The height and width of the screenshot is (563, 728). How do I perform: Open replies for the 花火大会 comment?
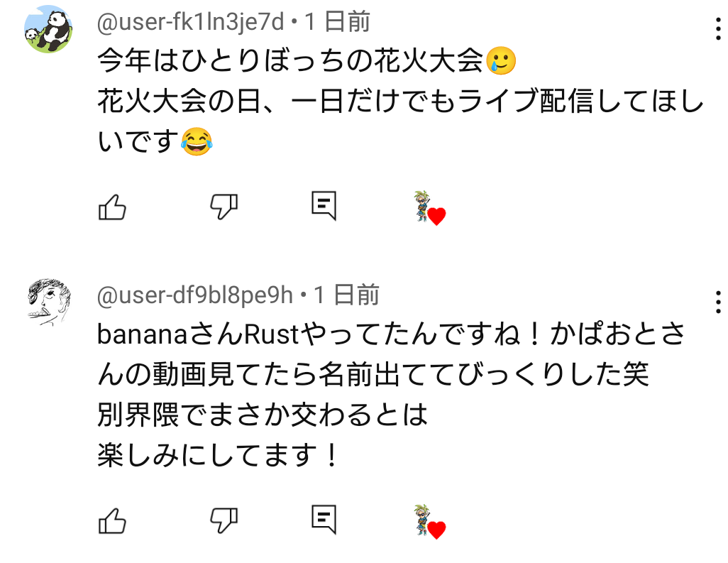click(x=324, y=205)
